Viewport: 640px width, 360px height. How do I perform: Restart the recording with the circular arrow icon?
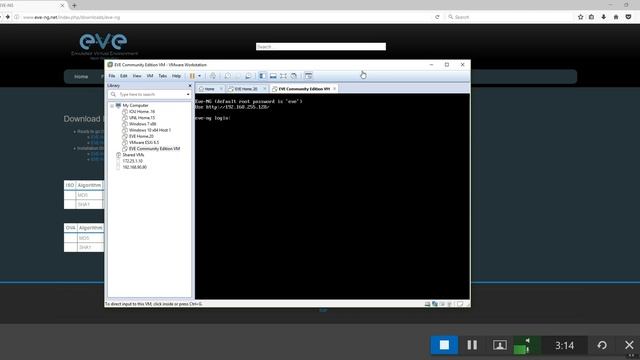click(602, 345)
